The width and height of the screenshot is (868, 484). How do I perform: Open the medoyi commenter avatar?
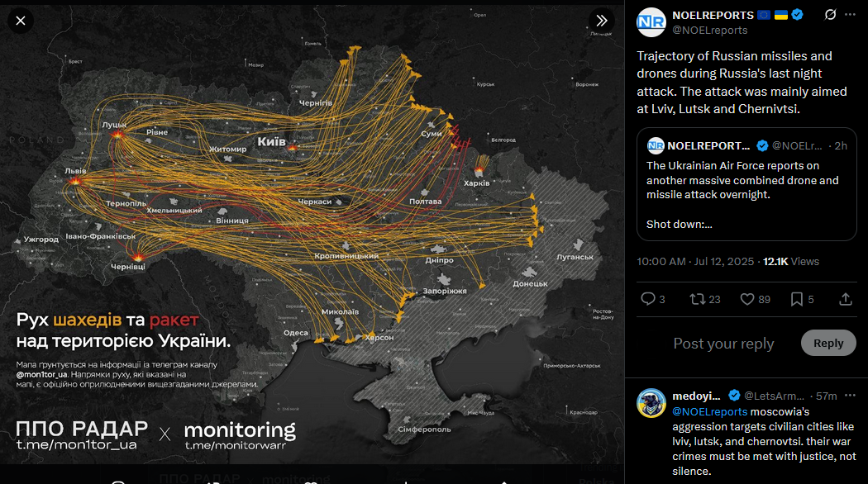coord(651,403)
